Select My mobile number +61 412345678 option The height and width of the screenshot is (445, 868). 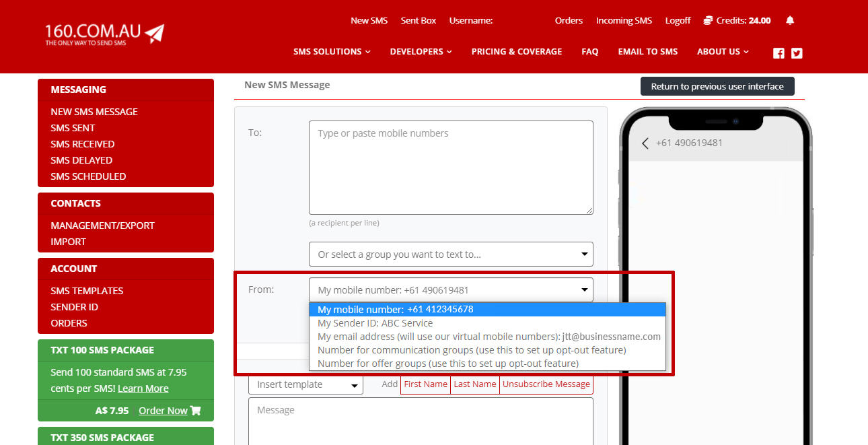(487, 310)
